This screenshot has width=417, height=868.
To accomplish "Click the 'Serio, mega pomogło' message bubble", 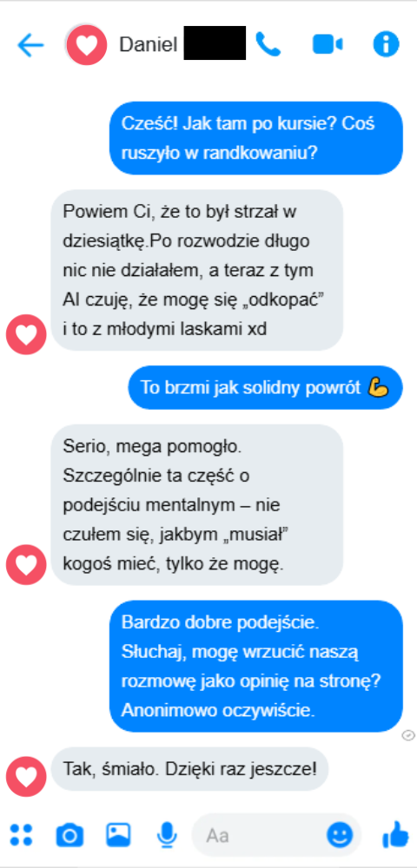I will [196, 505].
